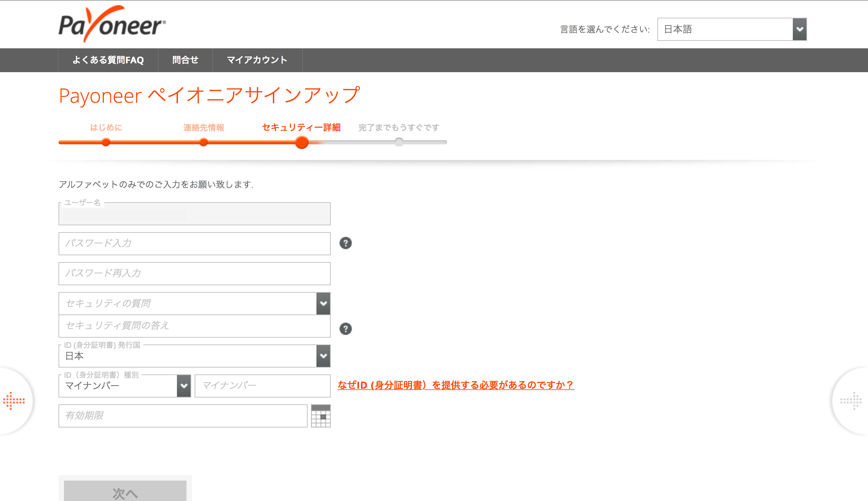Open the なぜID(身分証明書)を提供する link
This screenshot has height=501, width=868.
coord(456,385)
